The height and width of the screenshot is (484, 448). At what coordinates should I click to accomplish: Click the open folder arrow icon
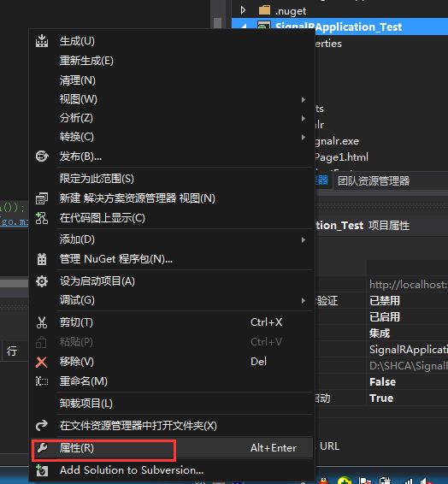click(42, 425)
